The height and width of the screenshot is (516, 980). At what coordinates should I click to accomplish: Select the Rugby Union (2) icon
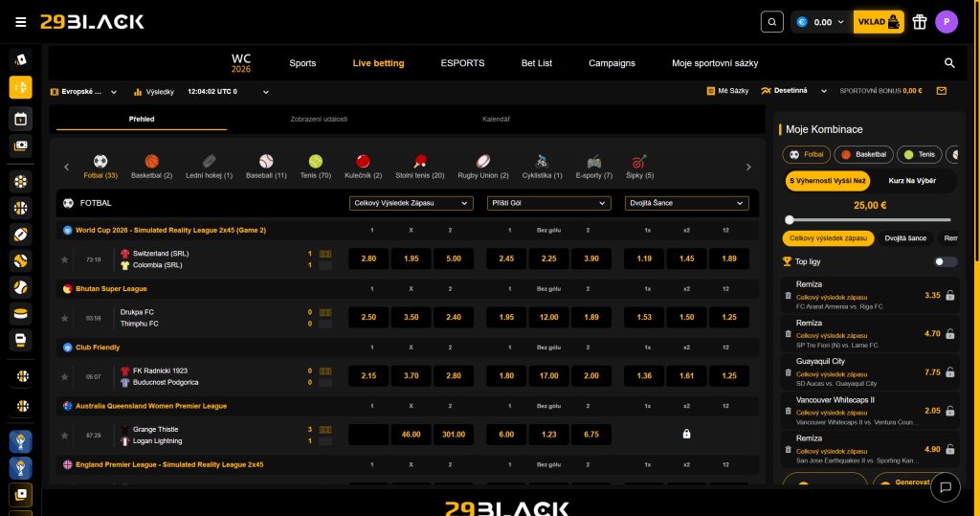[483, 167]
